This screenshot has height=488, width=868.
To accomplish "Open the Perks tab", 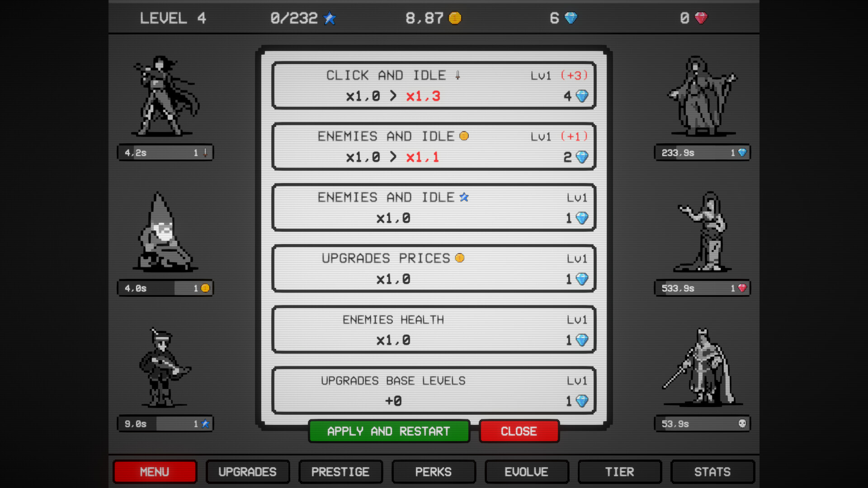I will [x=434, y=472].
